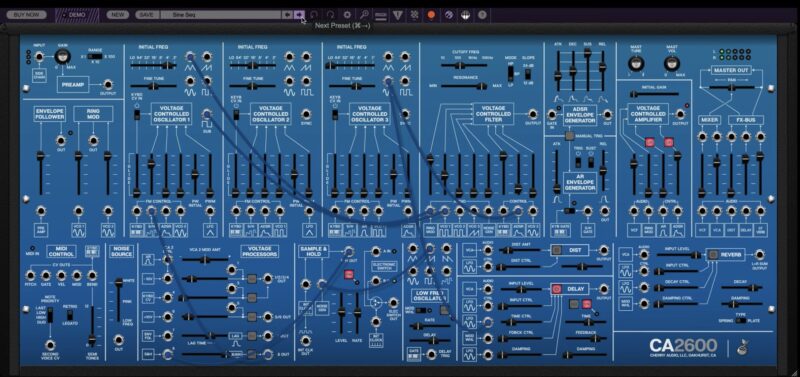Click the SECOND VOICE CV jack

(x=50, y=344)
